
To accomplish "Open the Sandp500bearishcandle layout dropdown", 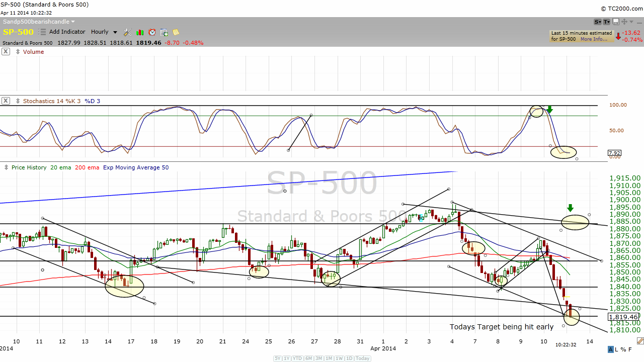I will coord(39,22).
